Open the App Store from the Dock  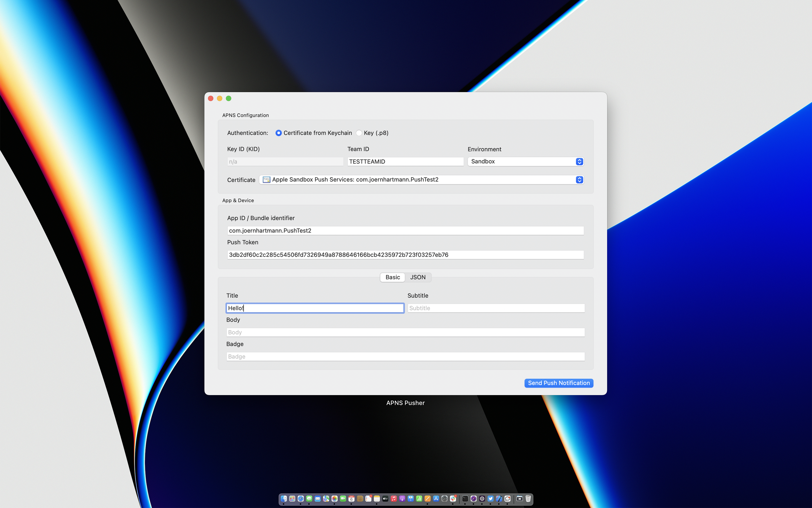(x=436, y=499)
